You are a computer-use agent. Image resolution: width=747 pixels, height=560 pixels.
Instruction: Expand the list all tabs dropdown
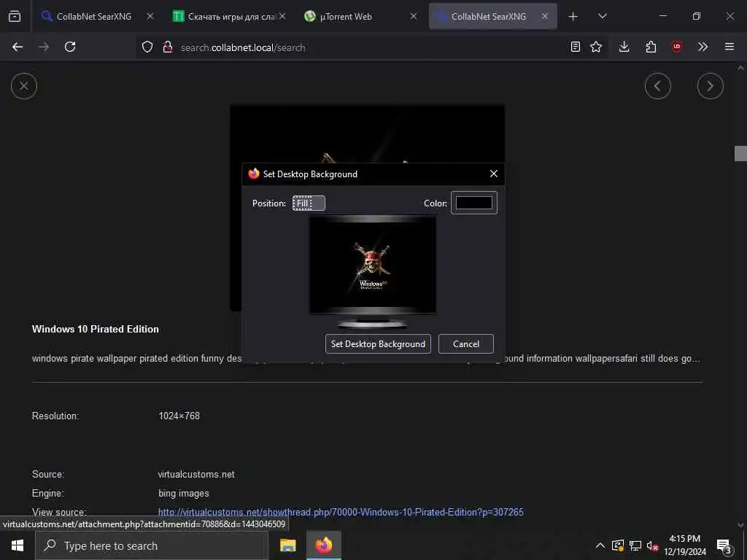[602, 16]
